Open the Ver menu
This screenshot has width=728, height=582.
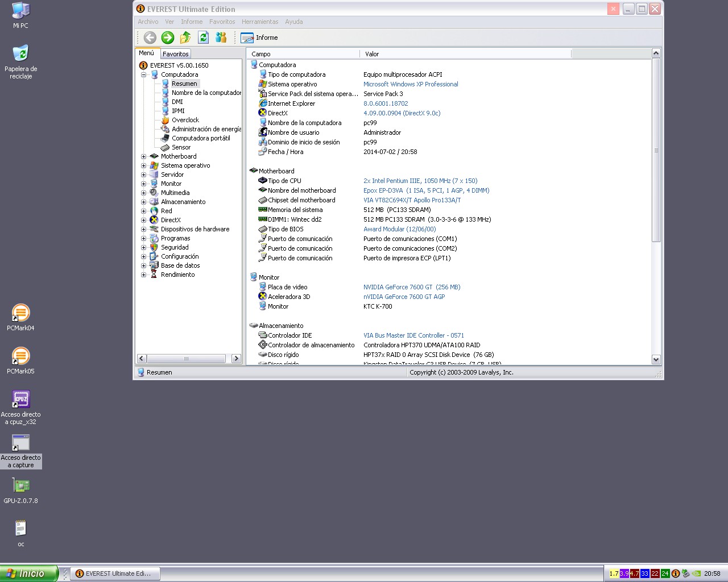pyautogui.click(x=169, y=22)
